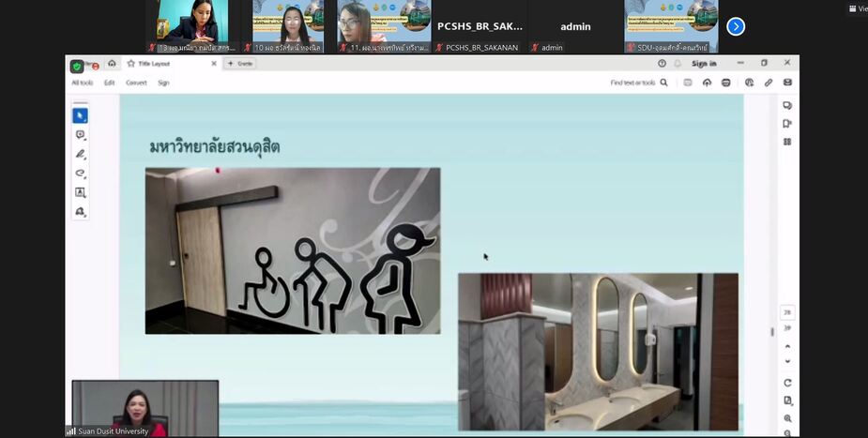Print the document
The height and width of the screenshot is (438, 868).
(725, 83)
